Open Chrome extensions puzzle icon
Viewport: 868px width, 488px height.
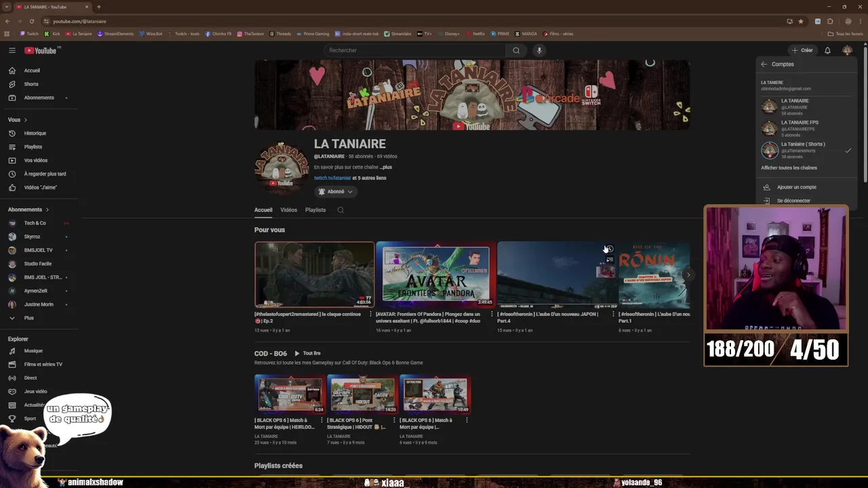click(830, 21)
